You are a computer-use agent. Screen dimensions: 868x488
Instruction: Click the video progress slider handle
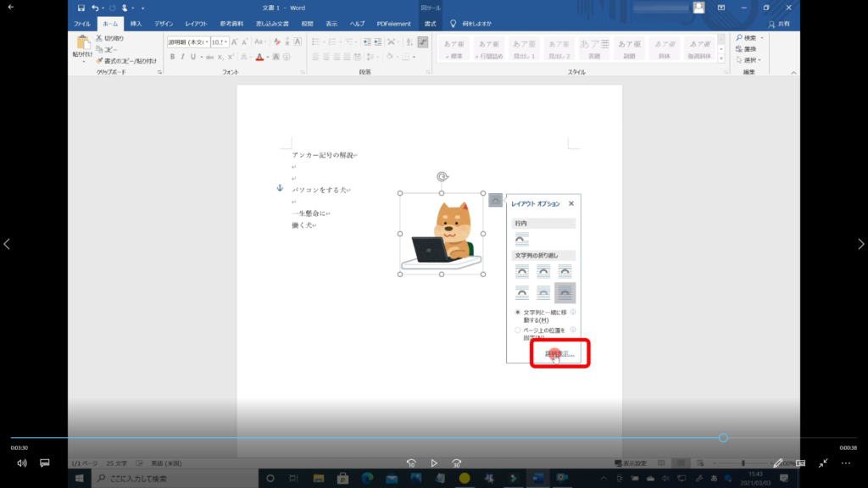(723, 438)
